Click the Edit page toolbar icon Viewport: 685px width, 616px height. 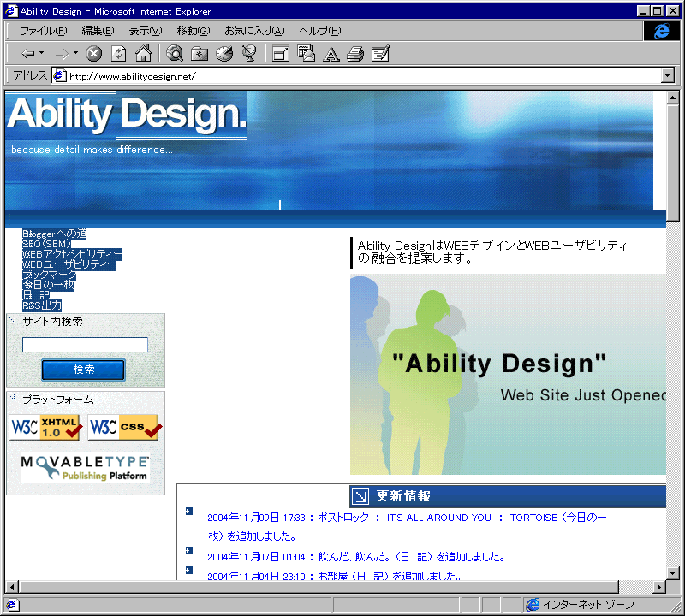[x=380, y=54]
